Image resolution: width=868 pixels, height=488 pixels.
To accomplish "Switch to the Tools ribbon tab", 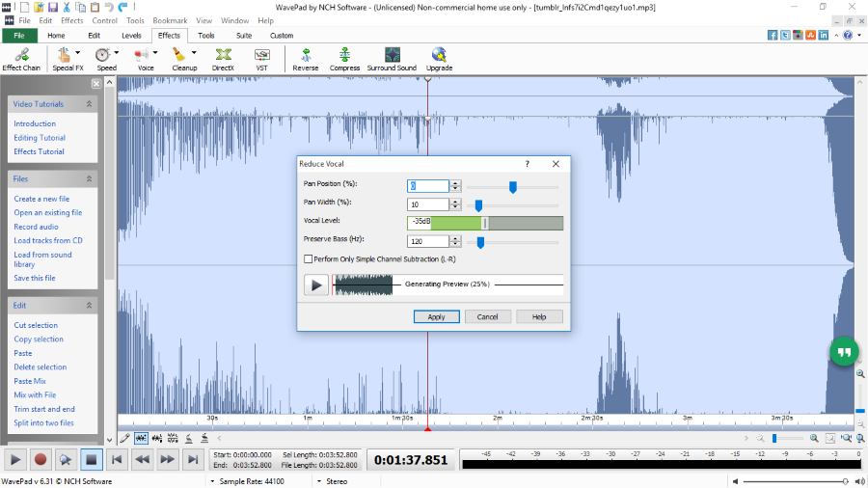I will coord(206,36).
